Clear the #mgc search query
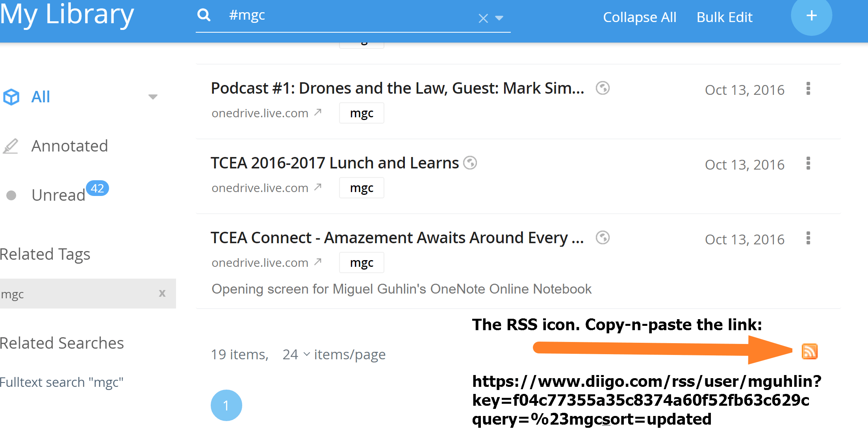The height and width of the screenshot is (438, 868). point(483,18)
